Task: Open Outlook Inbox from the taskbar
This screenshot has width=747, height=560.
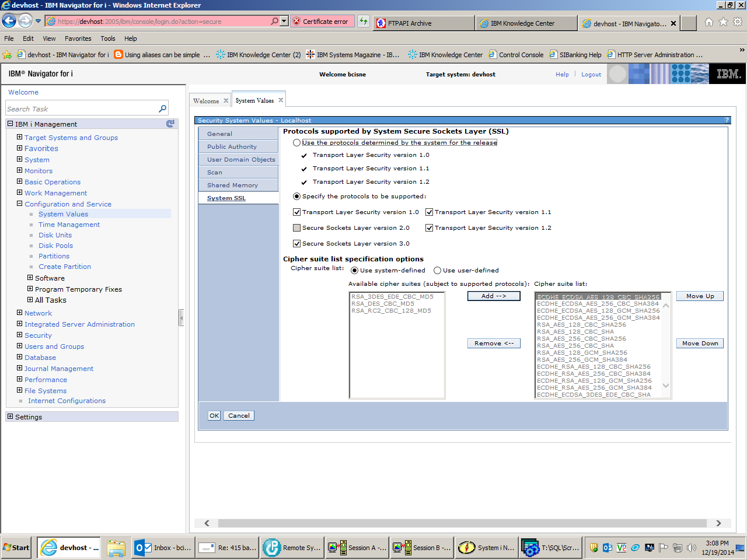Action: (163, 548)
